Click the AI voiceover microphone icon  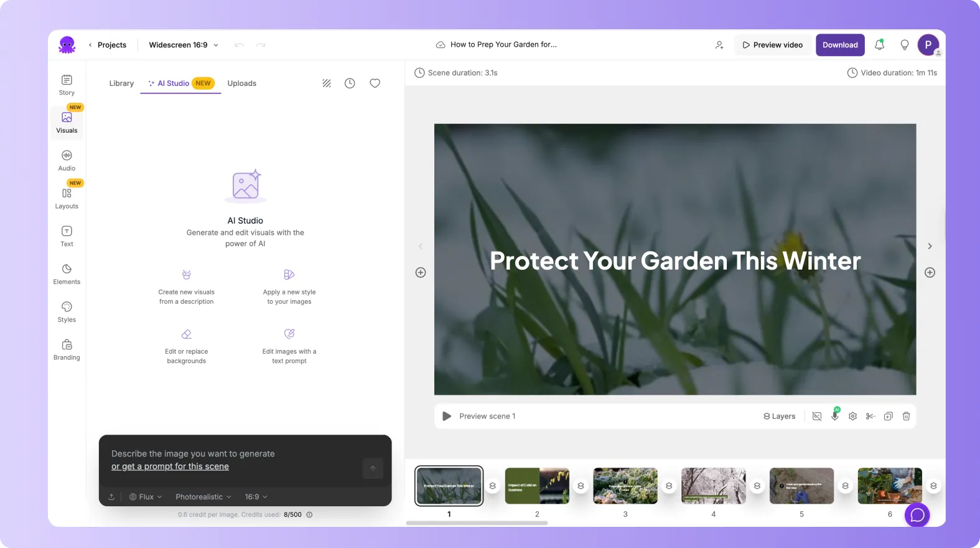[834, 416]
